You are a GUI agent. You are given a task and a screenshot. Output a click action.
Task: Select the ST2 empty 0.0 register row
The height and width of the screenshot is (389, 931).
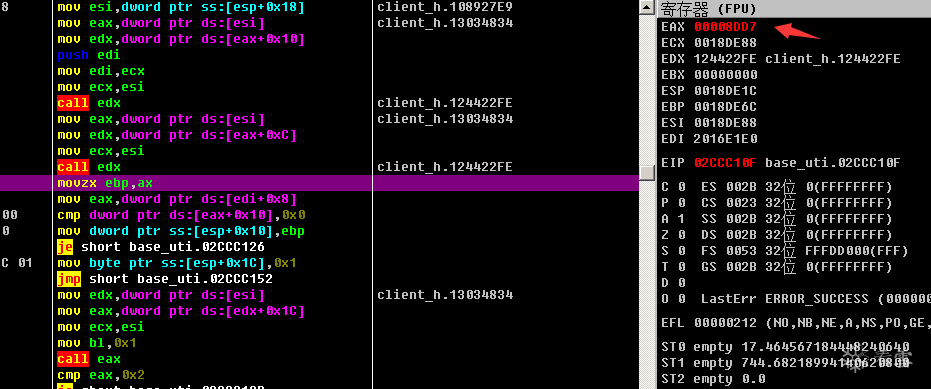point(713,379)
